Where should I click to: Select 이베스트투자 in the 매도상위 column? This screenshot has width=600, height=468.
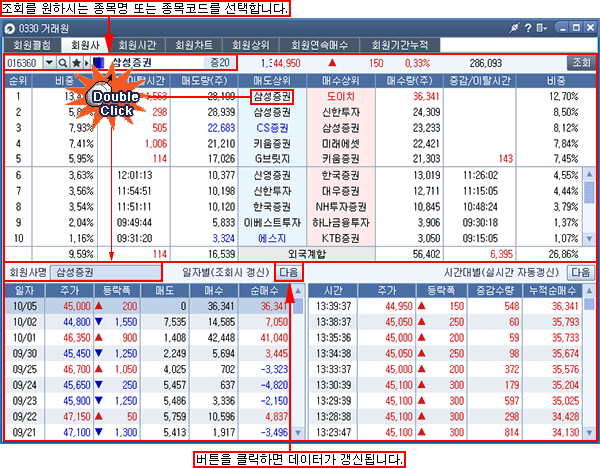pos(272,222)
